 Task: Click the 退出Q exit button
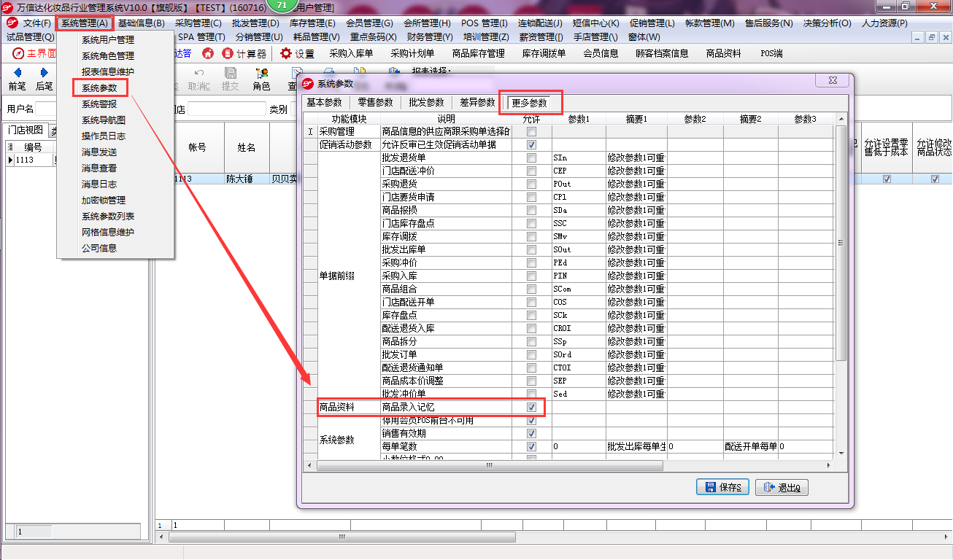click(782, 487)
